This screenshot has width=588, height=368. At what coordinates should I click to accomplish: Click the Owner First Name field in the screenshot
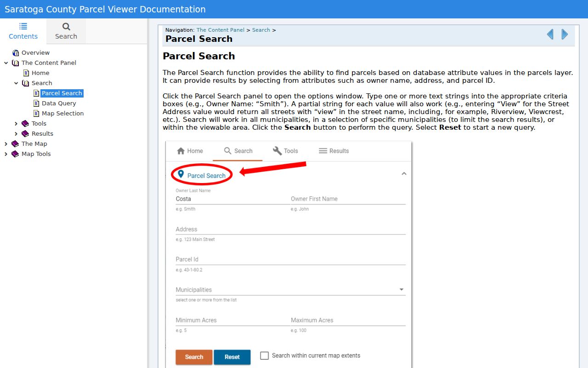348,199
